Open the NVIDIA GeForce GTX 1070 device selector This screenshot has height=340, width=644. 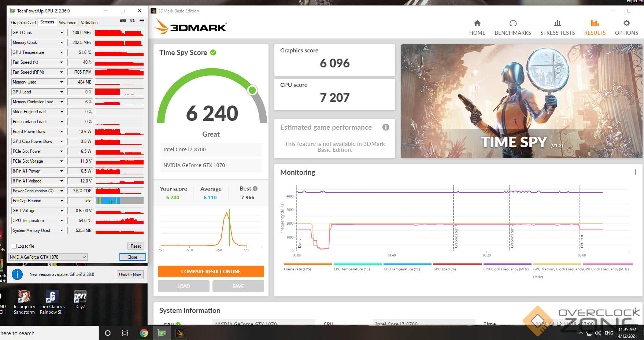48,257
